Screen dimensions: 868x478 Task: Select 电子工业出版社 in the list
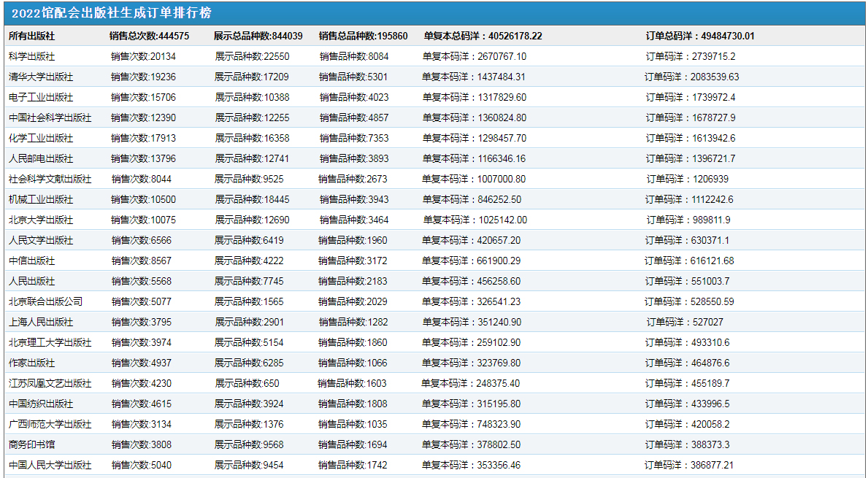tap(41, 97)
